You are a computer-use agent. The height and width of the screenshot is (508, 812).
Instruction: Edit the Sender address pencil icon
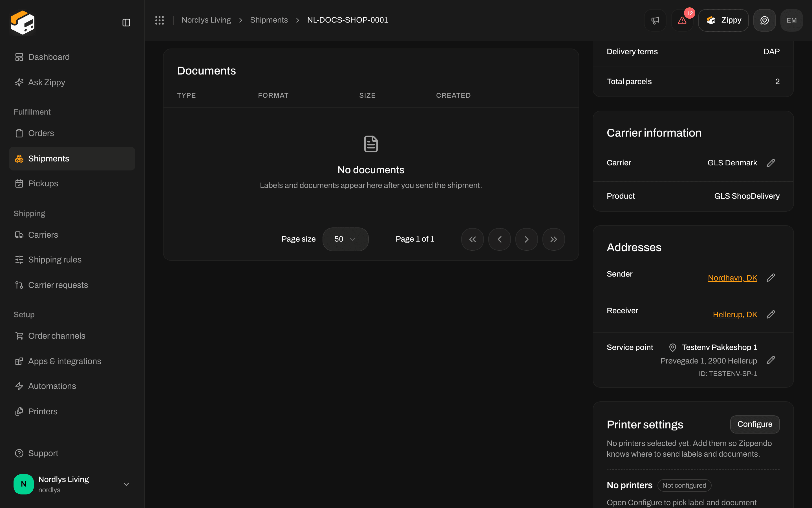[x=771, y=277]
